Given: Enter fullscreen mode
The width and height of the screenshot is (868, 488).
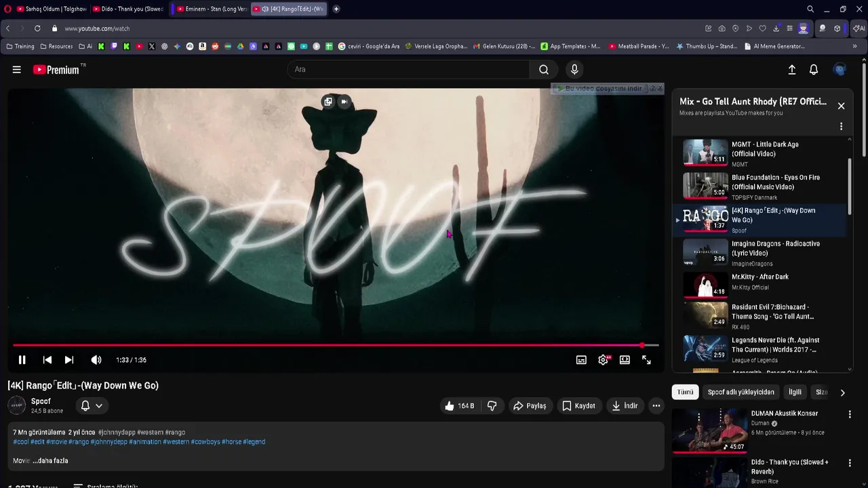Looking at the screenshot, I should tap(646, 360).
